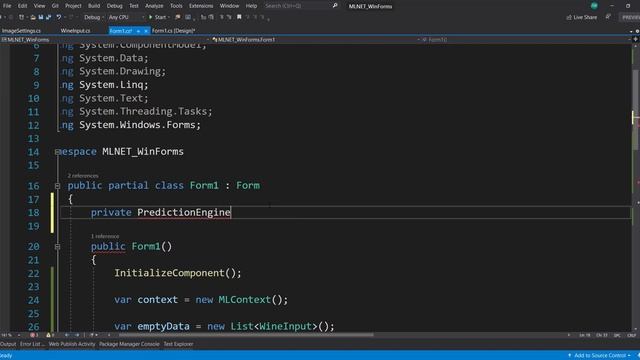The height and width of the screenshot is (360, 640).
Task: Open the Output panel tab
Action: (8, 344)
